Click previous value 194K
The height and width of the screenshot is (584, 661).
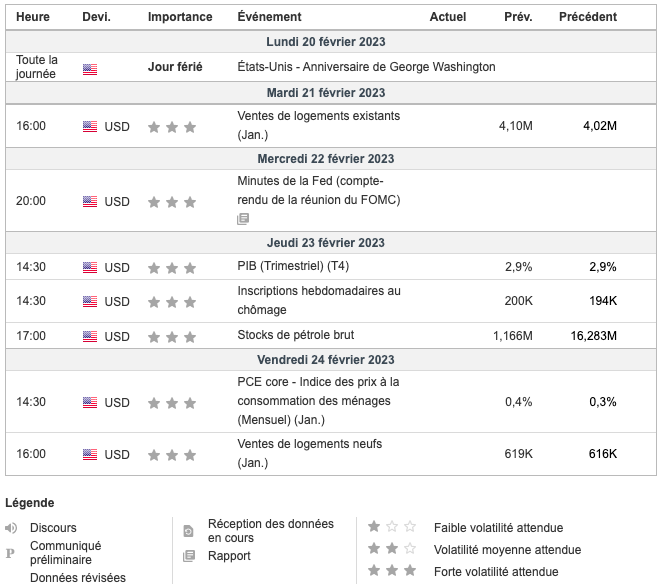pos(603,301)
